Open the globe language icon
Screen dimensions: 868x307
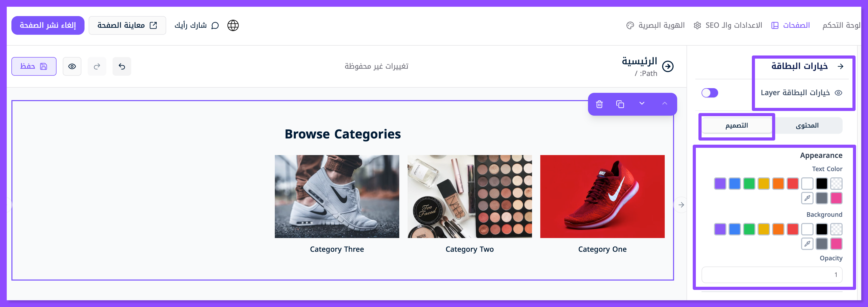click(233, 25)
